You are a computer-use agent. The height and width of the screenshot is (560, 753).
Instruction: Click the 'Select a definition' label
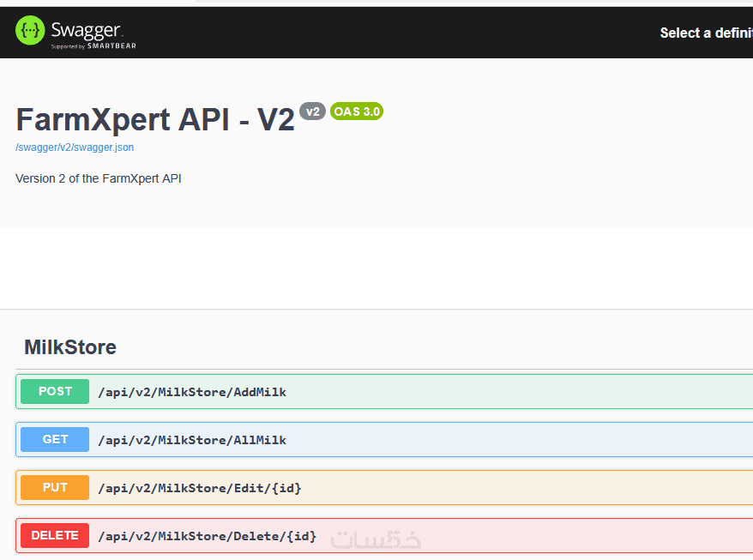[x=705, y=33]
